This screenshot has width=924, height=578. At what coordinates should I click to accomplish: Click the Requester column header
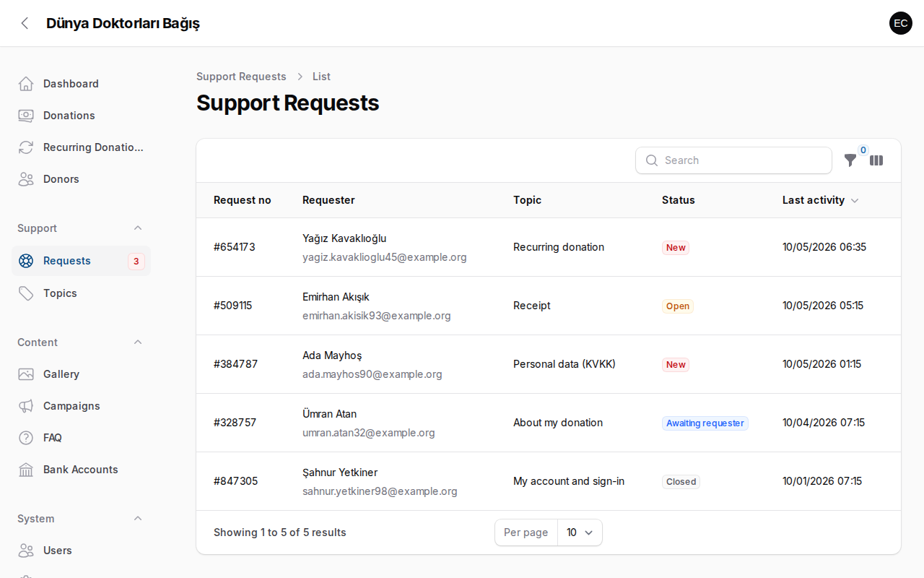pyautogui.click(x=328, y=200)
